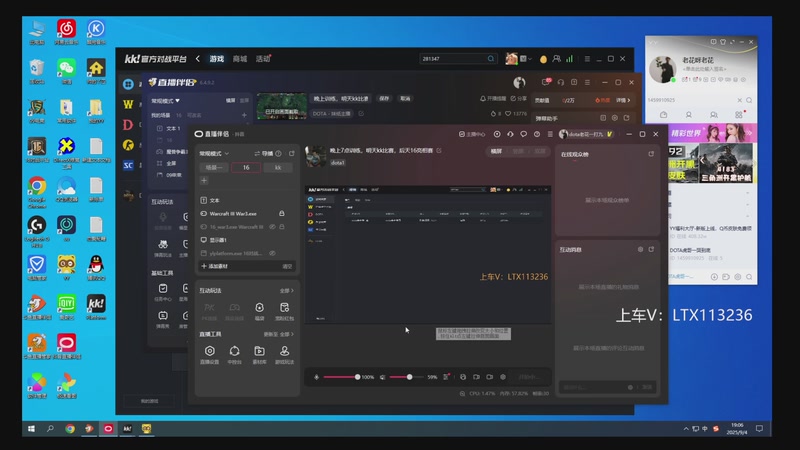Expand 详情 in the rear 直播伴侣 window
The width and height of the screenshot is (800, 450).
(x=623, y=101)
